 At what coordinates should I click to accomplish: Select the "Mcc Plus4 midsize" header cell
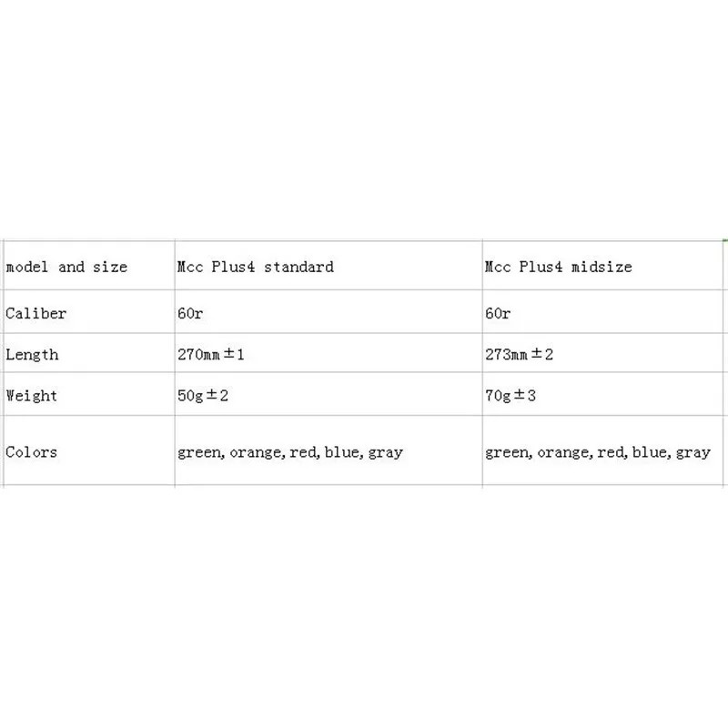click(x=559, y=267)
